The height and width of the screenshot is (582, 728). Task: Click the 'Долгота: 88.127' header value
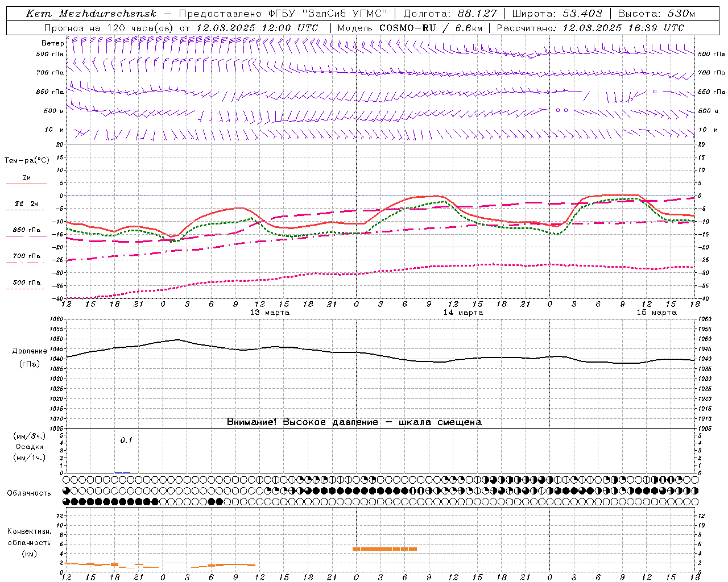tap(450, 14)
